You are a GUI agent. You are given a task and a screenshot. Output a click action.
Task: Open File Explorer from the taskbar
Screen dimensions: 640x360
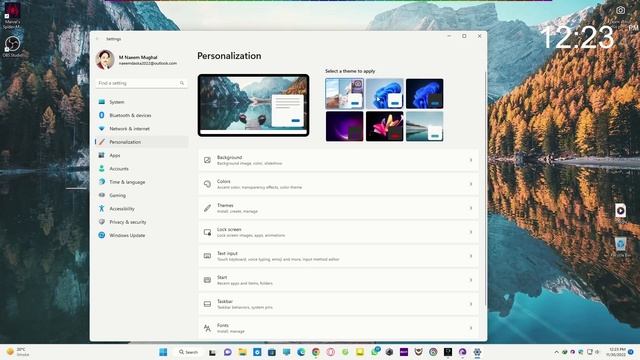point(242,352)
